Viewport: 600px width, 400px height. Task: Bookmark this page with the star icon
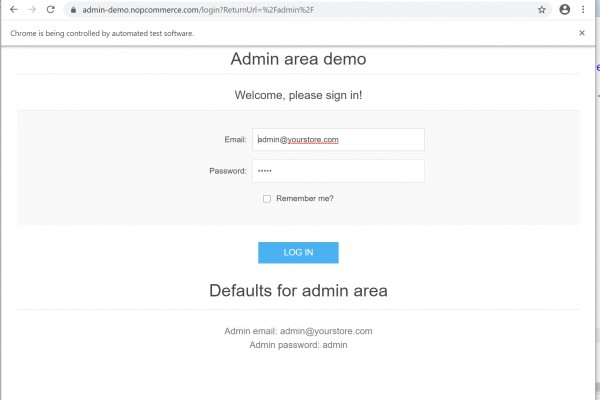point(541,10)
